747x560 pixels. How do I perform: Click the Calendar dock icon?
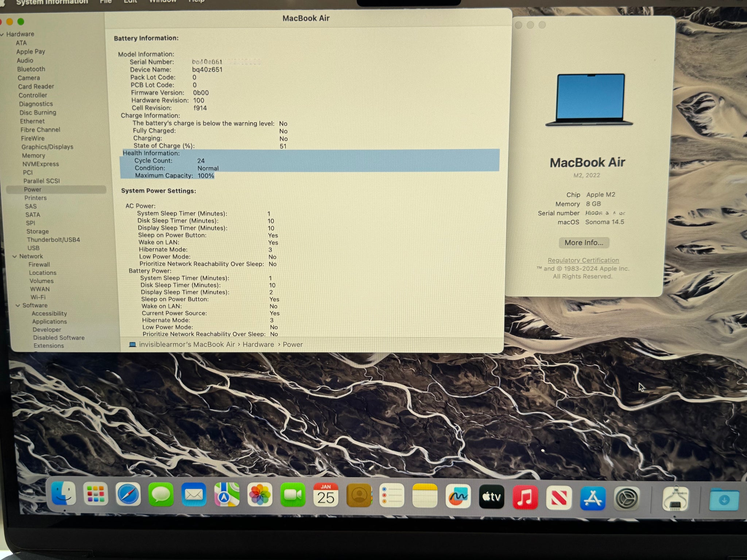pos(326,495)
